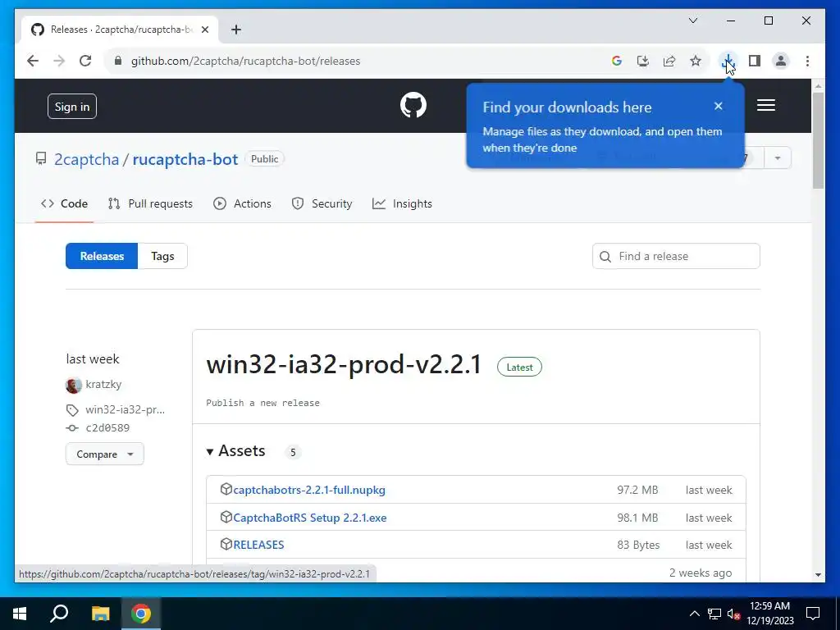Click the page vertical scrollbar thumb
Screen dimensions: 840x630
click(818, 140)
